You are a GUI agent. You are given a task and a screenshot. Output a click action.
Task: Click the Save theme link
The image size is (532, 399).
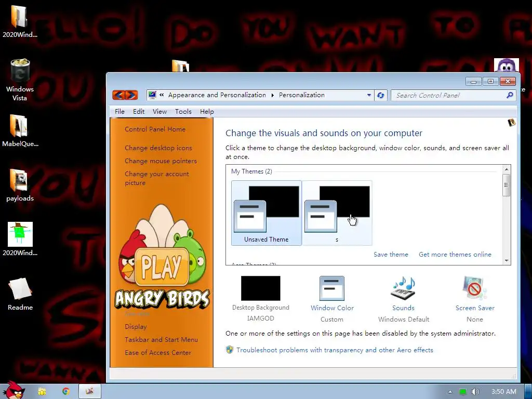(391, 255)
